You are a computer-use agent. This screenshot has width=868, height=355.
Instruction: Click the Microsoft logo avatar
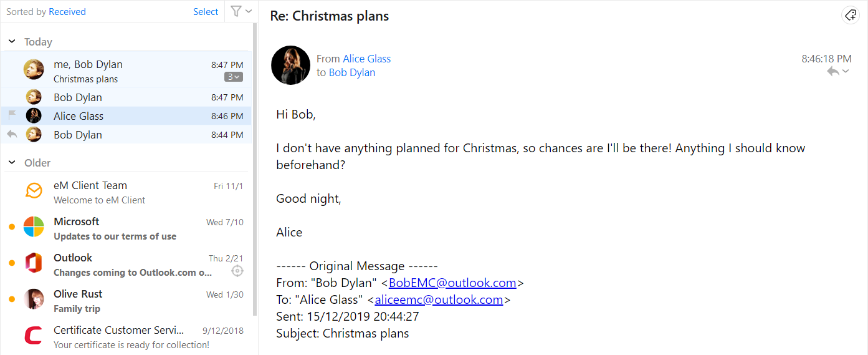(34, 227)
